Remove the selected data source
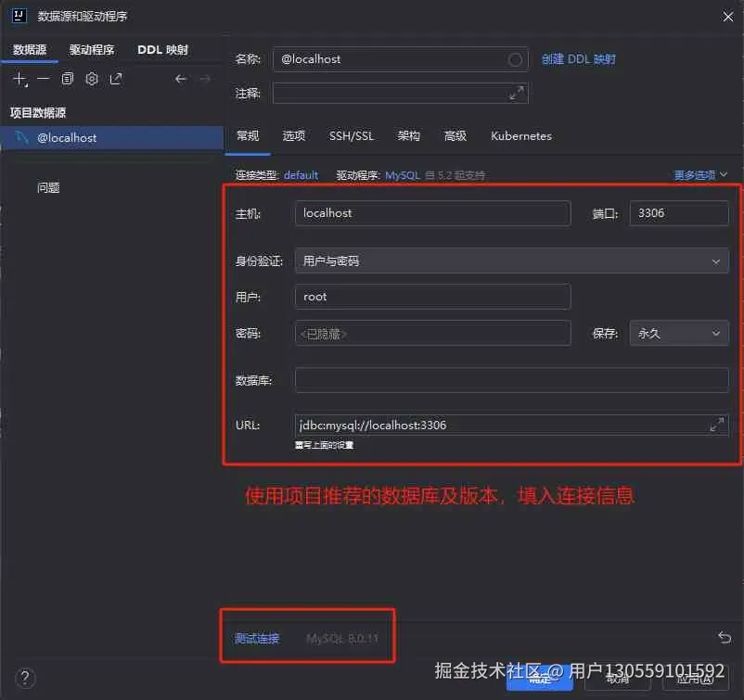The width and height of the screenshot is (744, 700). click(x=44, y=79)
